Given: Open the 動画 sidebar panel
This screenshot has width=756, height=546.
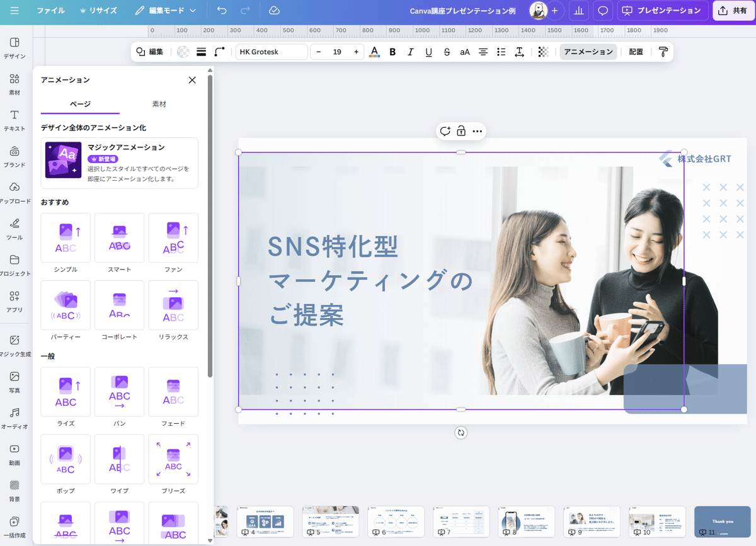Looking at the screenshot, I should [x=14, y=455].
